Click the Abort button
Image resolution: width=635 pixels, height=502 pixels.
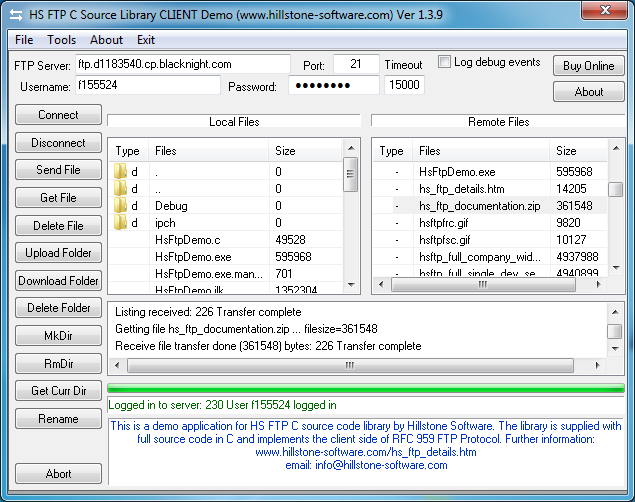[x=58, y=474]
